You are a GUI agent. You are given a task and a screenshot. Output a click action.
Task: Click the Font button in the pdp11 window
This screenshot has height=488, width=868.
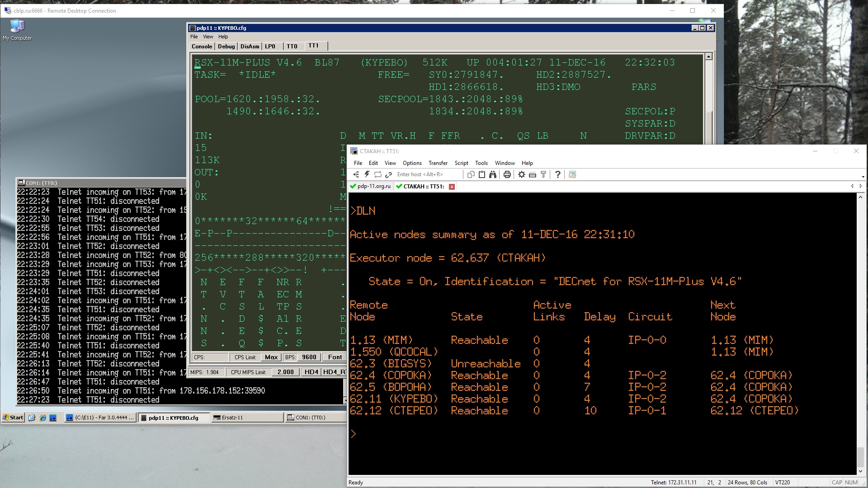pyautogui.click(x=335, y=357)
